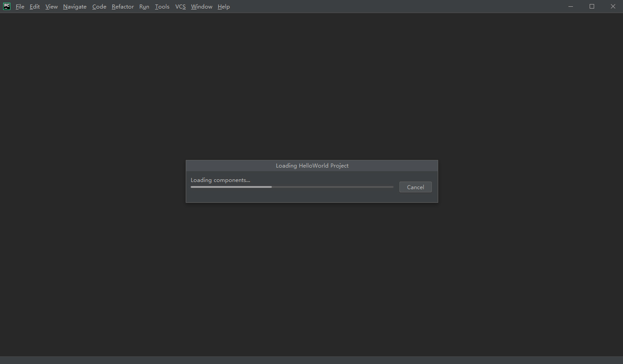
Task: Open the Window menu
Action: [202, 7]
